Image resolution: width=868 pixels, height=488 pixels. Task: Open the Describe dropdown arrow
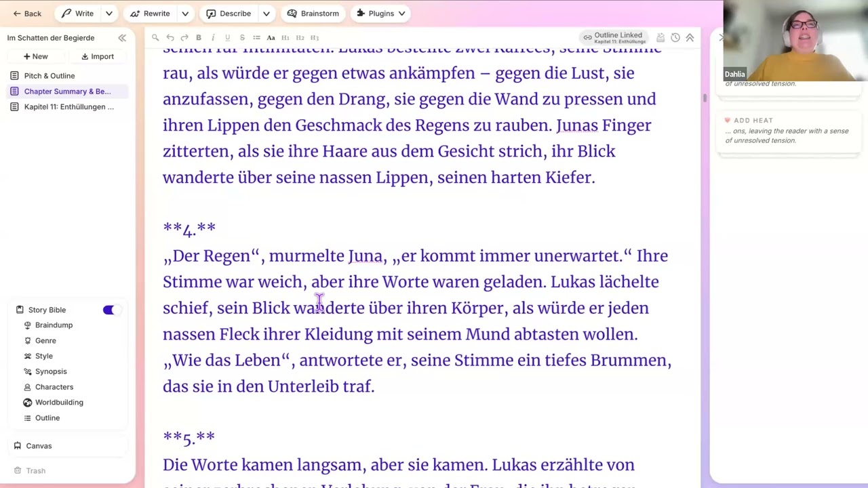pyautogui.click(x=267, y=14)
